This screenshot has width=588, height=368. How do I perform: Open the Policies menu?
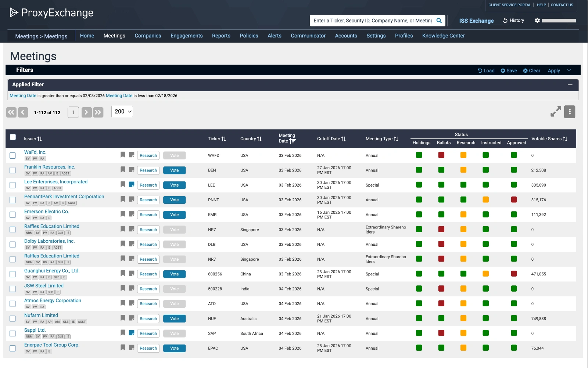coord(249,36)
